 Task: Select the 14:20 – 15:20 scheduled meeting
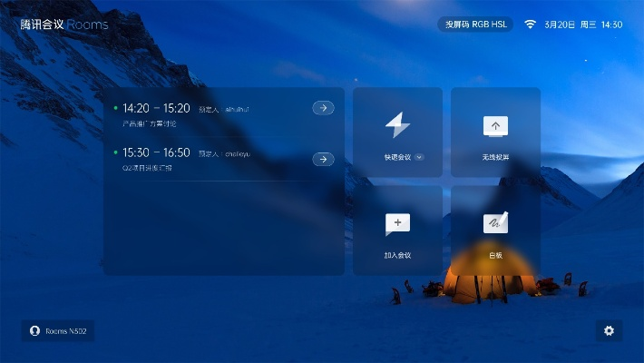[x=209, y=114]
